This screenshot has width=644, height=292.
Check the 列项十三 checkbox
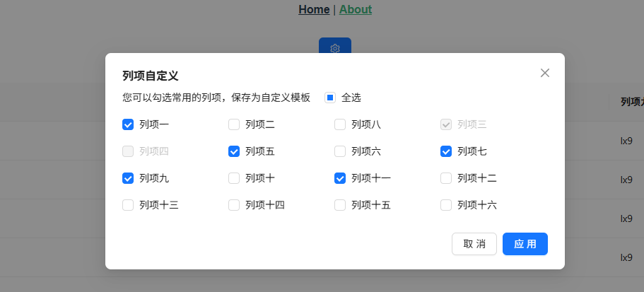(128, 205)
